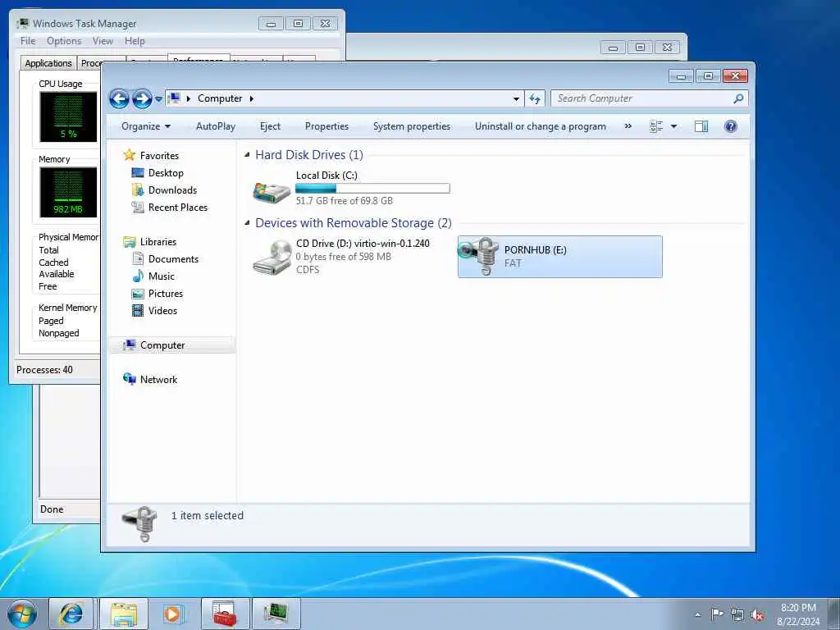Click the computer icon in address bar
The height and width of the screenshot is (630, 840).
(x=174, y=98)
